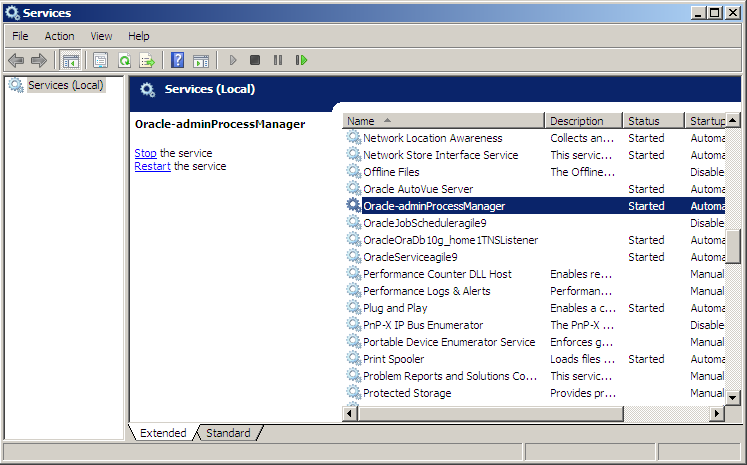Click the Export List toolbar icon

(147, 61)
